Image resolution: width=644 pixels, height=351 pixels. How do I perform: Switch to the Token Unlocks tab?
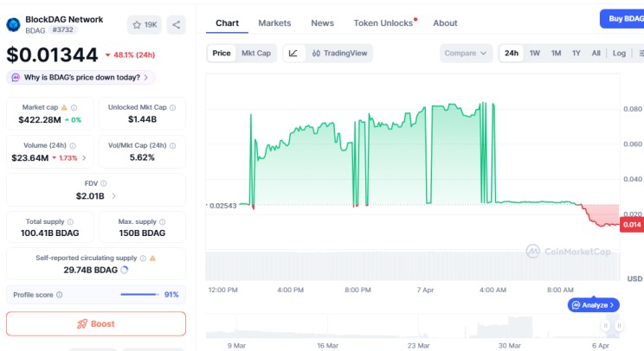[383, 23]
